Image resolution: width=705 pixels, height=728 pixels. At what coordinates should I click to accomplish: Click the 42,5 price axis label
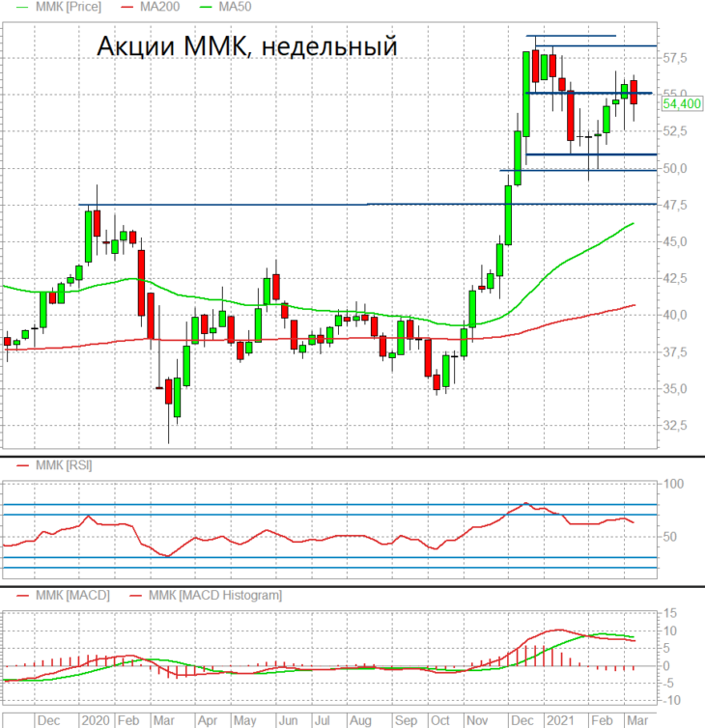tap(675, 279)
